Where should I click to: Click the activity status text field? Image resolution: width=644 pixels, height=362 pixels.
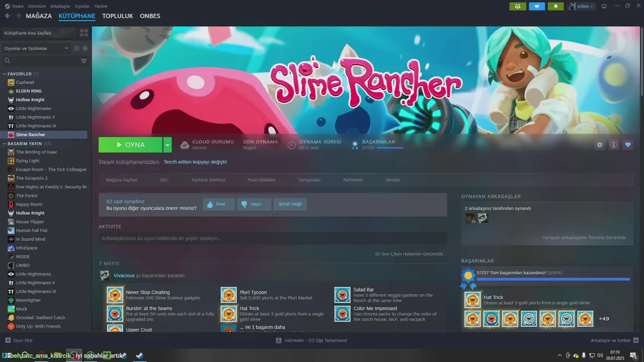(x=273, y=238)
